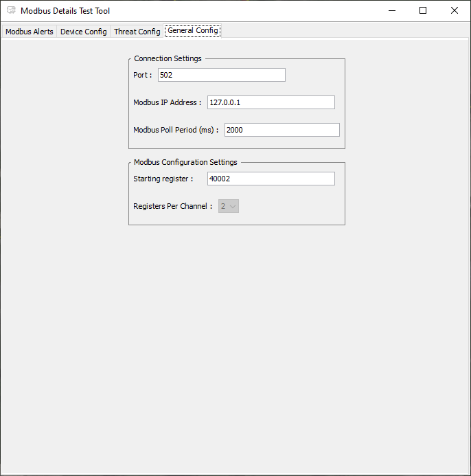This screenshot has width=471, height=476.
Task: Click the Port input field
Action: click(x=222, y=75)
